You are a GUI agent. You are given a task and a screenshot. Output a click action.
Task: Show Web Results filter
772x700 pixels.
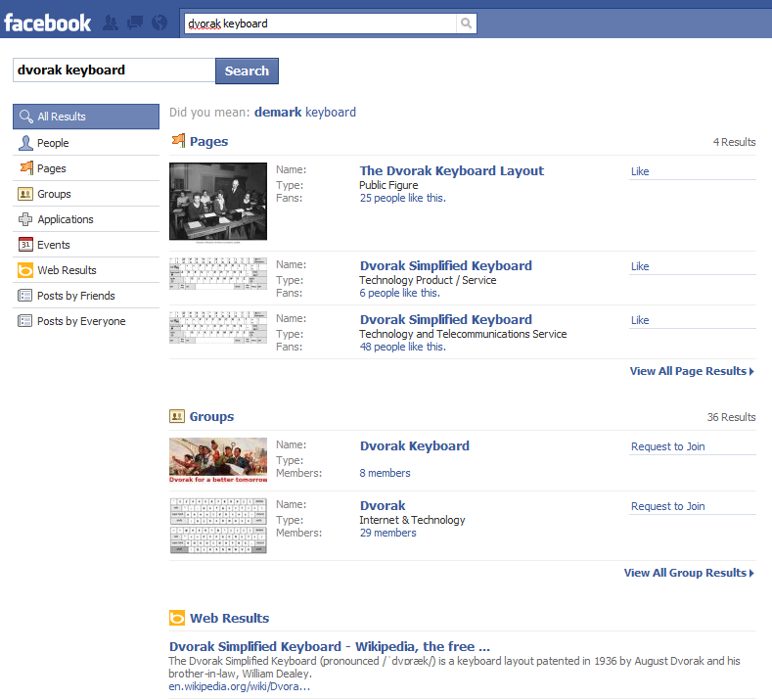click(86, 270)
